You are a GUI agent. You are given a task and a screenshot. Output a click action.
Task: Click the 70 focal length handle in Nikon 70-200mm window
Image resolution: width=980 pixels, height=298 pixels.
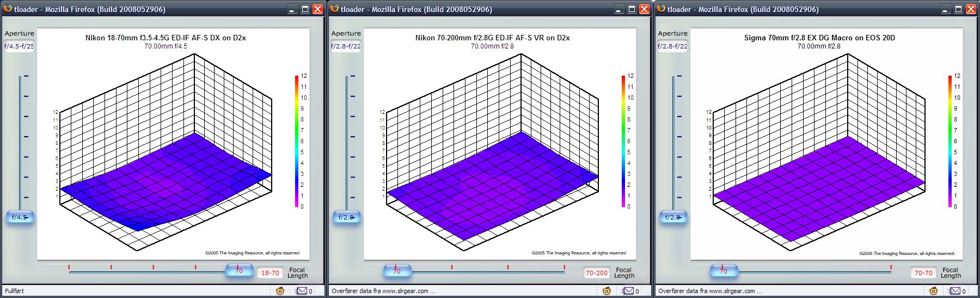[x=397, y=270]
